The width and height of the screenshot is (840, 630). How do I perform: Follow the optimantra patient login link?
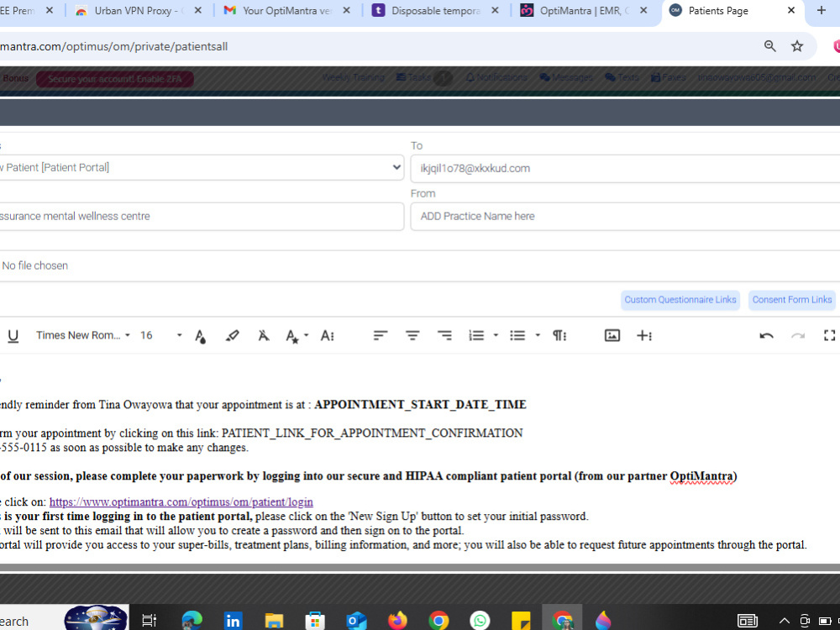(x=181, y=502)
